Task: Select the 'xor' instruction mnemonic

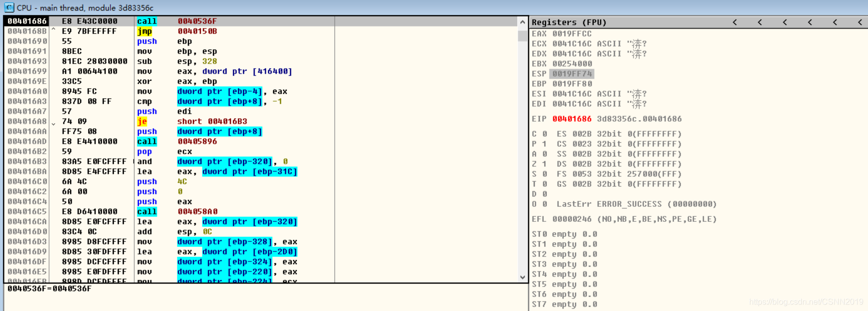Action: (144, 81)
